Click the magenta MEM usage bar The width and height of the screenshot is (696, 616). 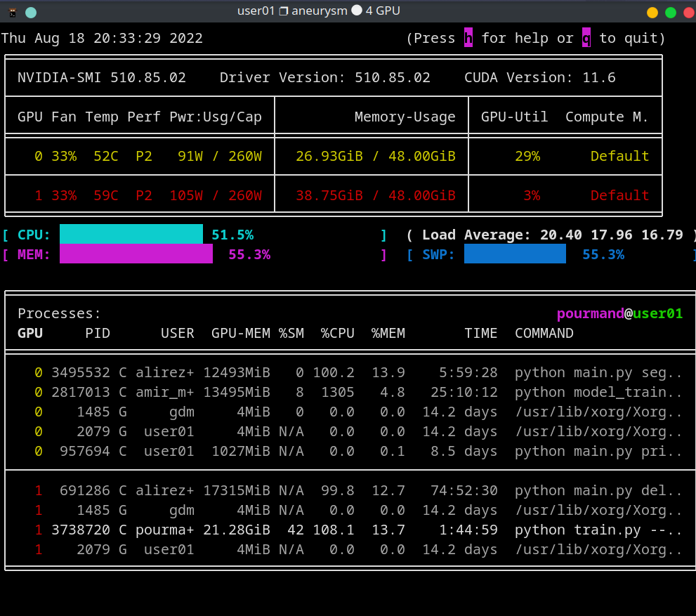136,254
